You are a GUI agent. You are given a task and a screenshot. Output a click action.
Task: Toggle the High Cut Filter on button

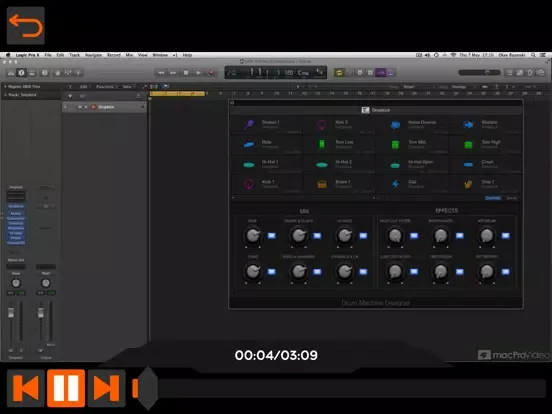[414, 236]
